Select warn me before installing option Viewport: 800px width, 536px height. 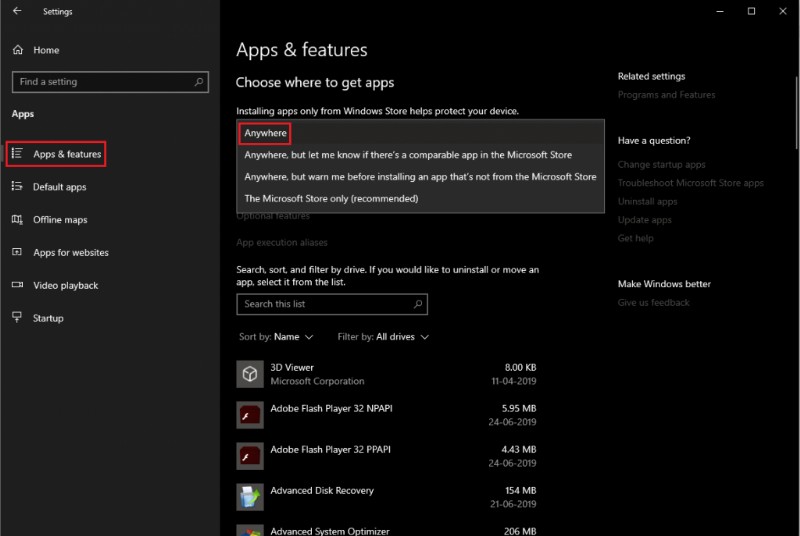(x=420, y=177)
